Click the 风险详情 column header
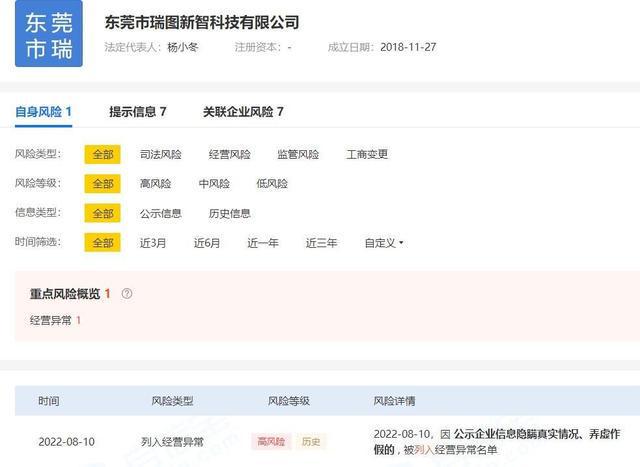The height and width of the screenshot is (467, 640). (x=394, y=401)
